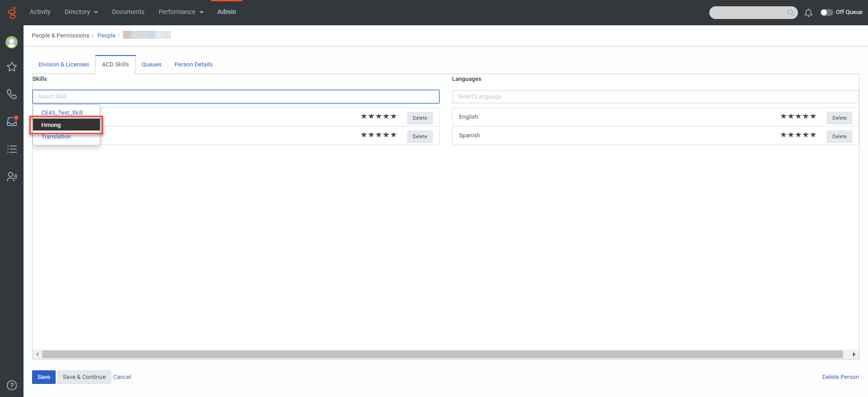
Task: Delete the first skill row
Action: [420, 118]
